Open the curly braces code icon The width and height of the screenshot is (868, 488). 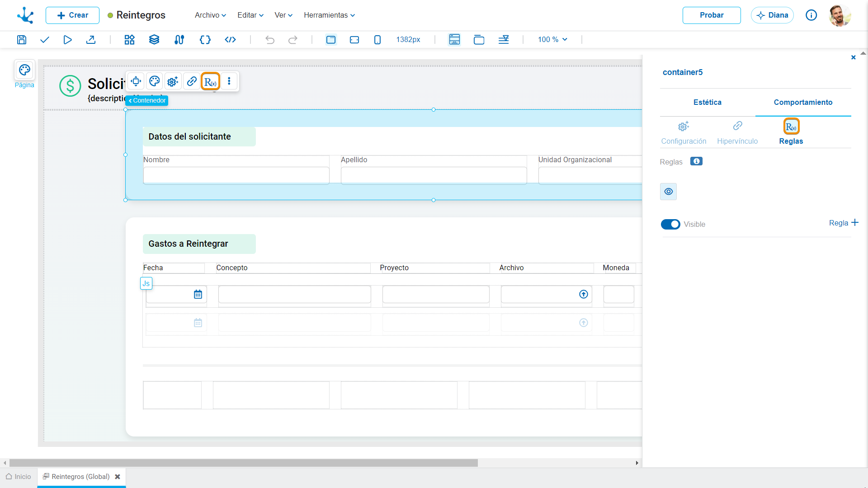pos(205,40)
